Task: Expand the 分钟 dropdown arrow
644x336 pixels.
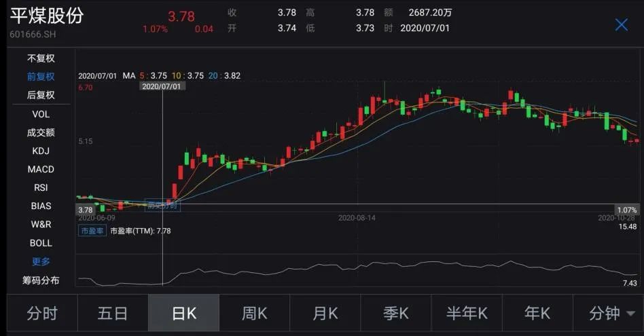Action: tap(631, 314)
